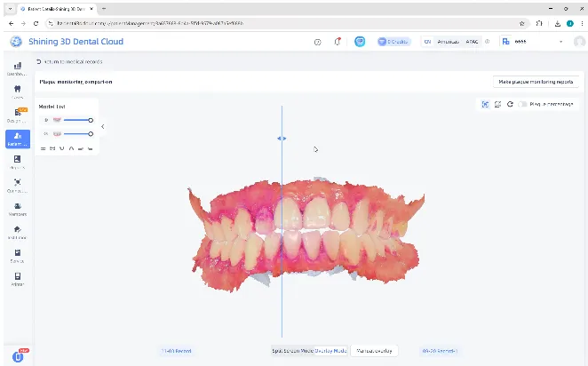This screenshot has height=366, width=588.
Task: Toggle the Plaque percentage switch
Action: point(523,104)
